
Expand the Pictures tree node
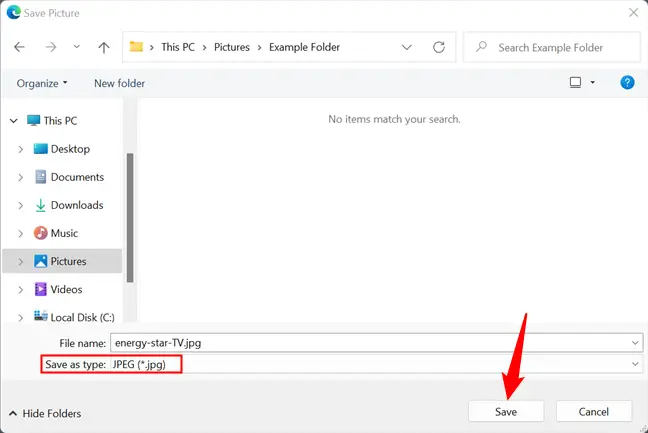pyautogui.click(x=21, y=262)
